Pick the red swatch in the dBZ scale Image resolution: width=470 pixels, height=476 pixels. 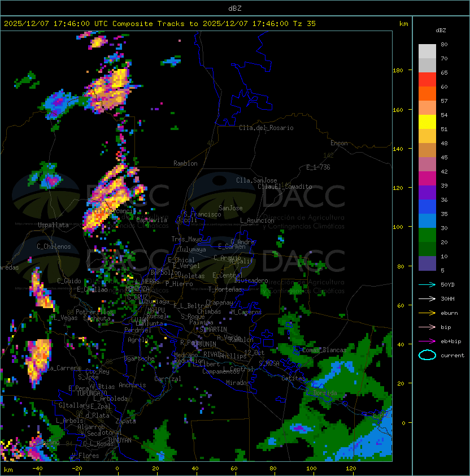(x=427, y=79)
